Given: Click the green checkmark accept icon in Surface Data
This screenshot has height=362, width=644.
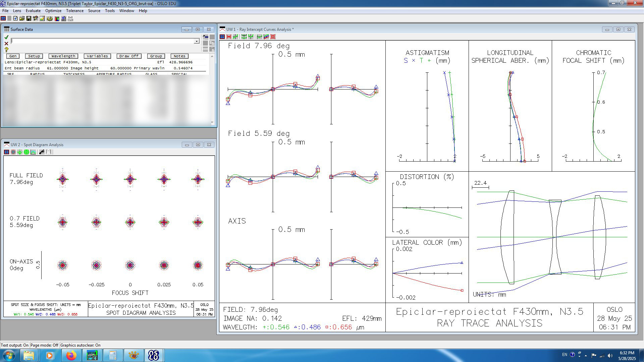Looking at the screenshot, I should [x=6, y=37].
